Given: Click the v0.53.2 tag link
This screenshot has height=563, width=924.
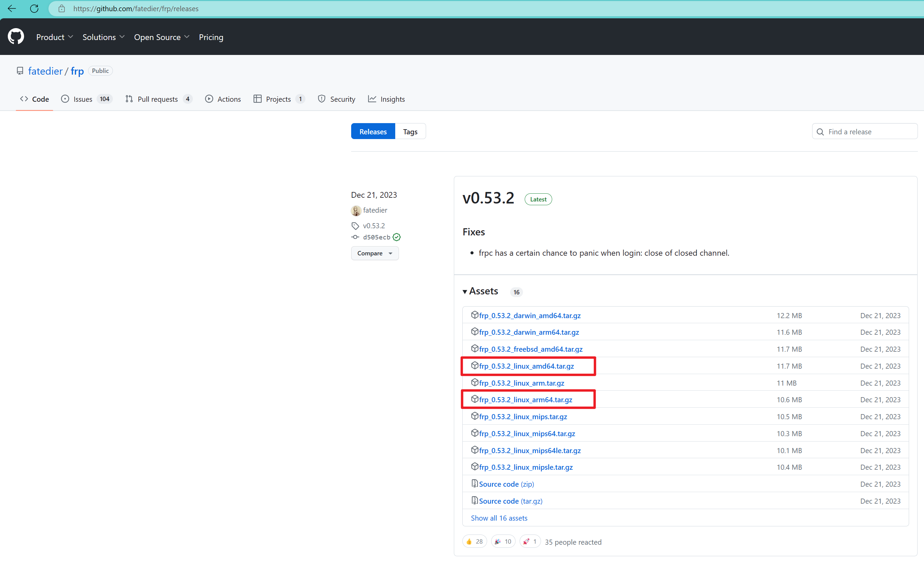Looking at the screenshot, I should tap(374, 226).
